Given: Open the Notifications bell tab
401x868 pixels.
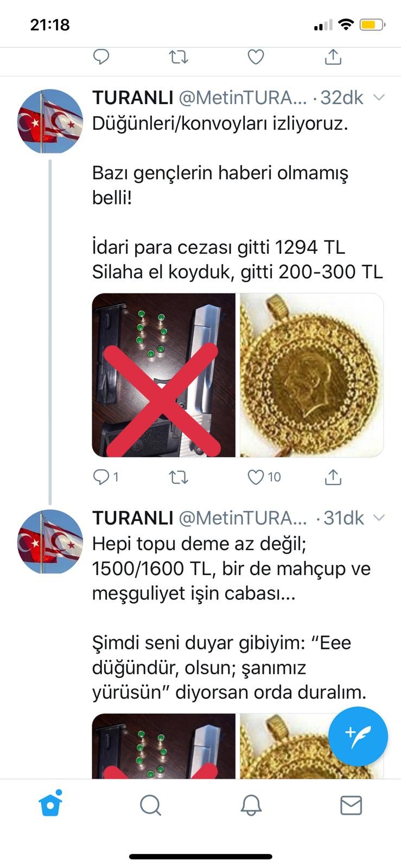Looking at the screenshot, I should 251,806.
